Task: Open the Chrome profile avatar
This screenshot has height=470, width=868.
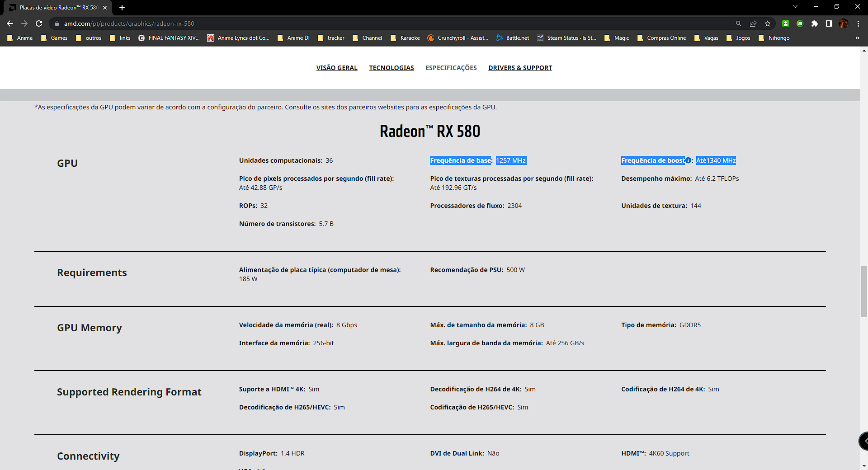Action: [844, 23]
